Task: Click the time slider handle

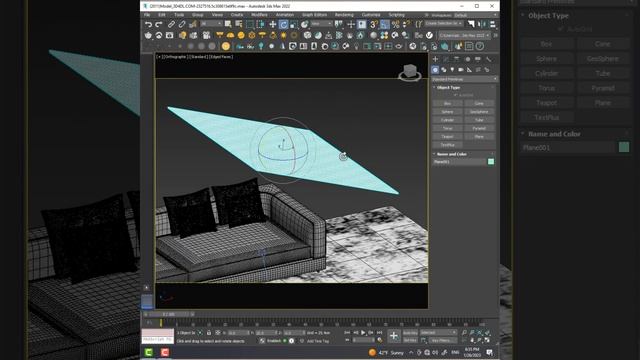Action: 169,314
